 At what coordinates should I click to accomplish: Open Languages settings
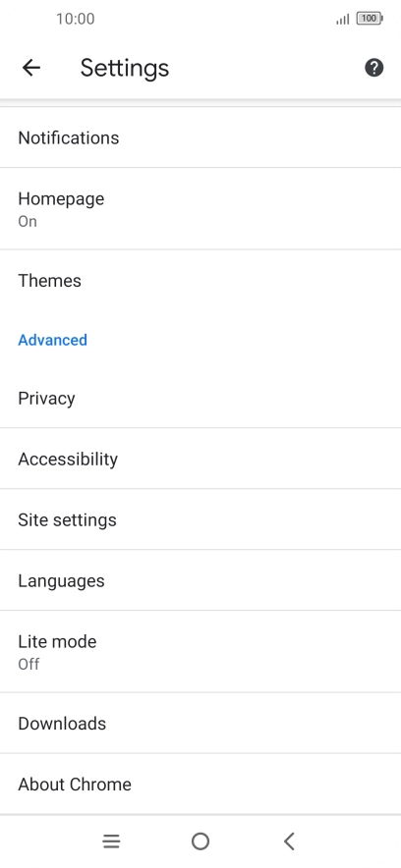(x=200, y=580)
